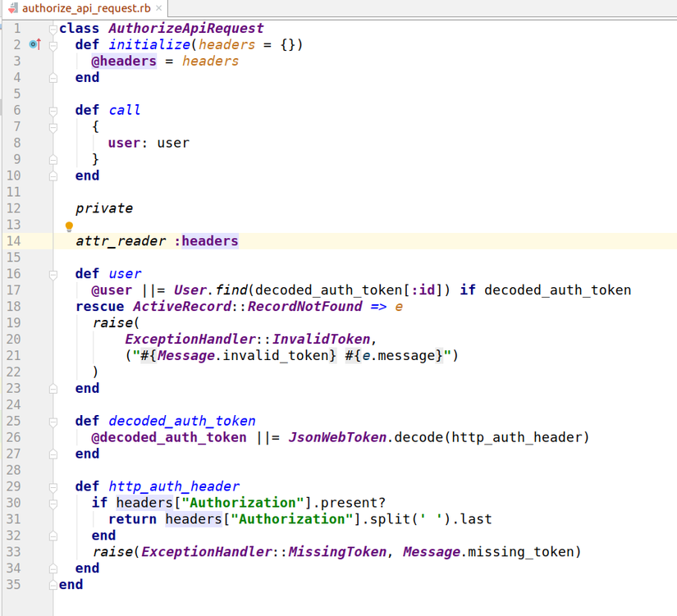This screenshot has width=677, height=616.
Task: Click Message.missing_token on line 33
Action: (489, 552)
